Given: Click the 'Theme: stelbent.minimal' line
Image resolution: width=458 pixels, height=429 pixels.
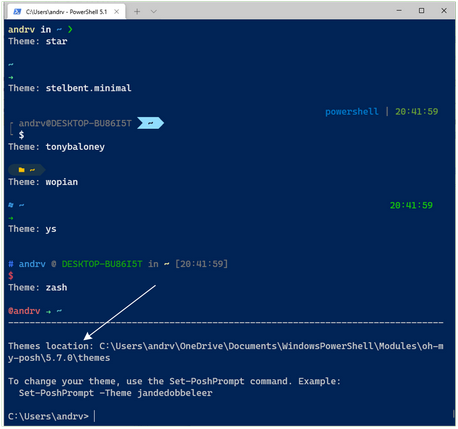Looking at the screenshot, I should pos(70,88).
